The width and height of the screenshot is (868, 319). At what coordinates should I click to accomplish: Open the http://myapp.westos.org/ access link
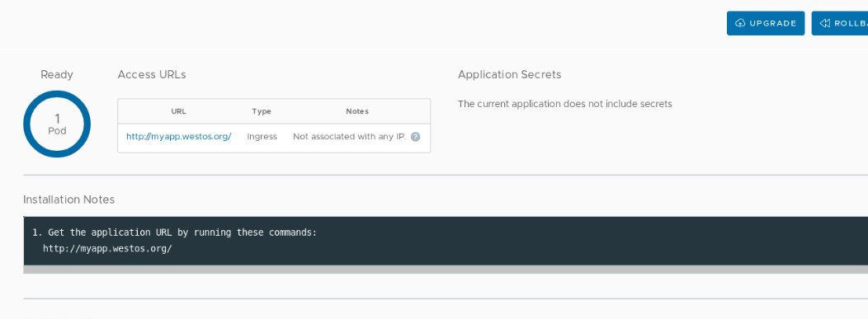[x=179, y=137]
